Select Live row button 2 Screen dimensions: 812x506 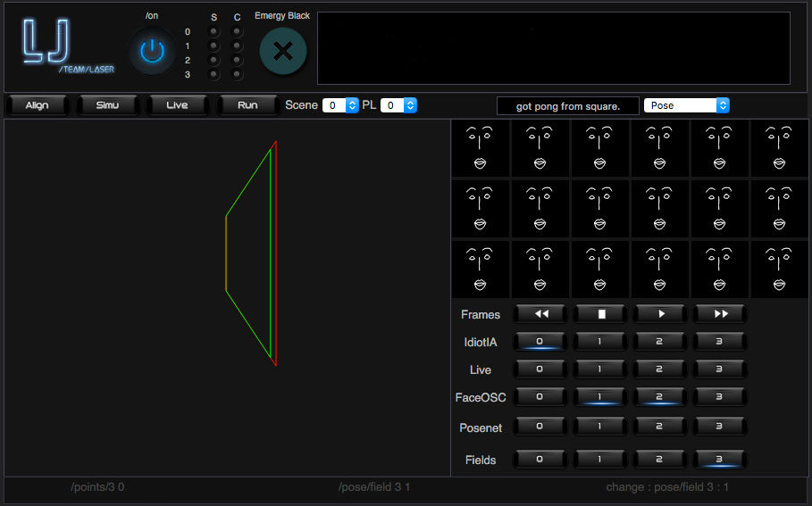(x=660, y=369)
